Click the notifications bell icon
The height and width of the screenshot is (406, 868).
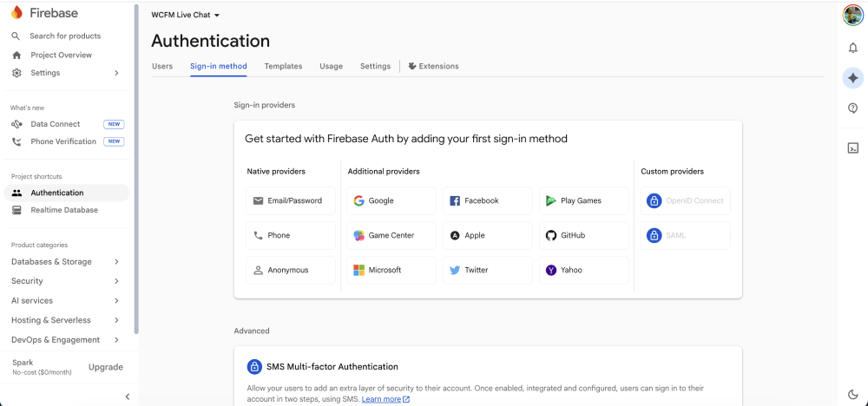click(852, 48)
